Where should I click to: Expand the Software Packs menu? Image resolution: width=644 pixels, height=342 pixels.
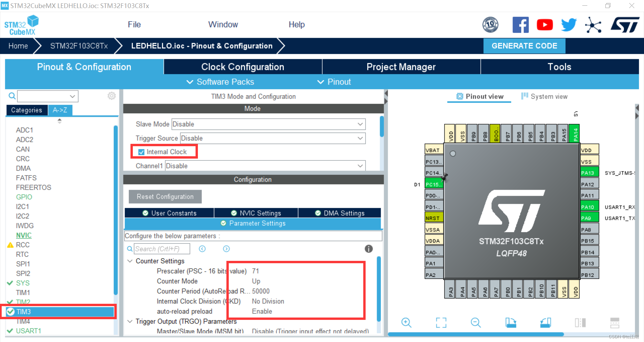click(x=220, y=82)
